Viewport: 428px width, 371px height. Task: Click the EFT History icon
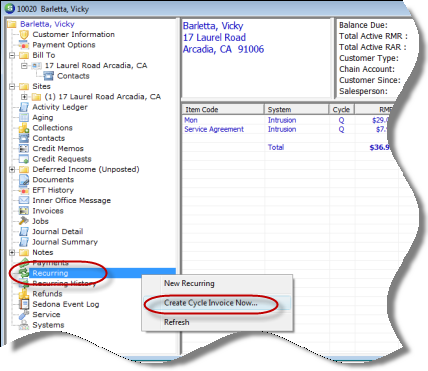(x=24, y=190)
